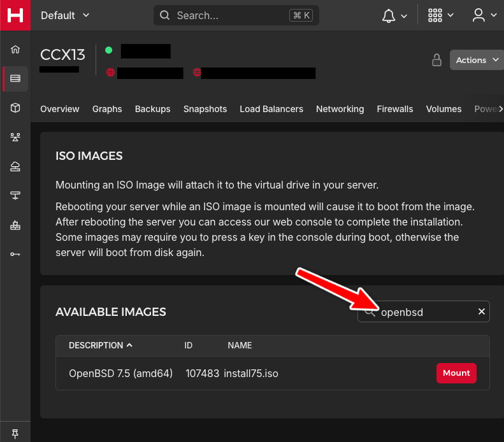Open the cube icon in sidebar
The image size is (504, 442).
tap(15, 108)
